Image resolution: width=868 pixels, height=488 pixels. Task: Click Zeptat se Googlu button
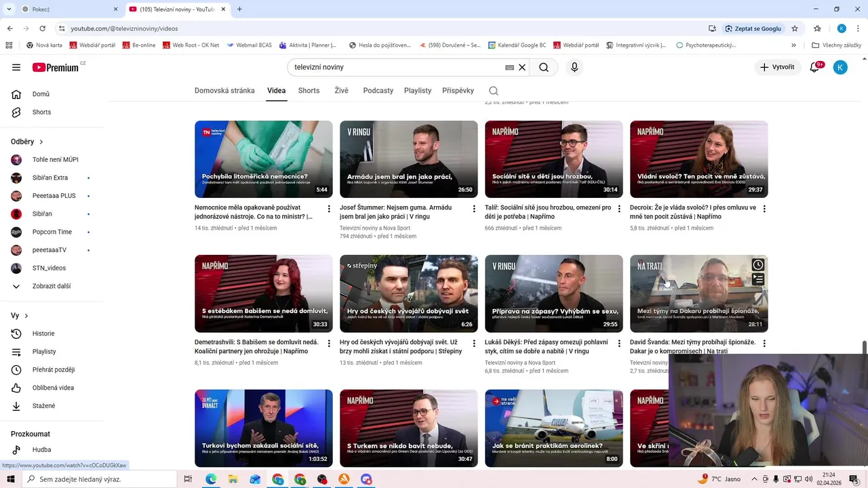(753, 28)
